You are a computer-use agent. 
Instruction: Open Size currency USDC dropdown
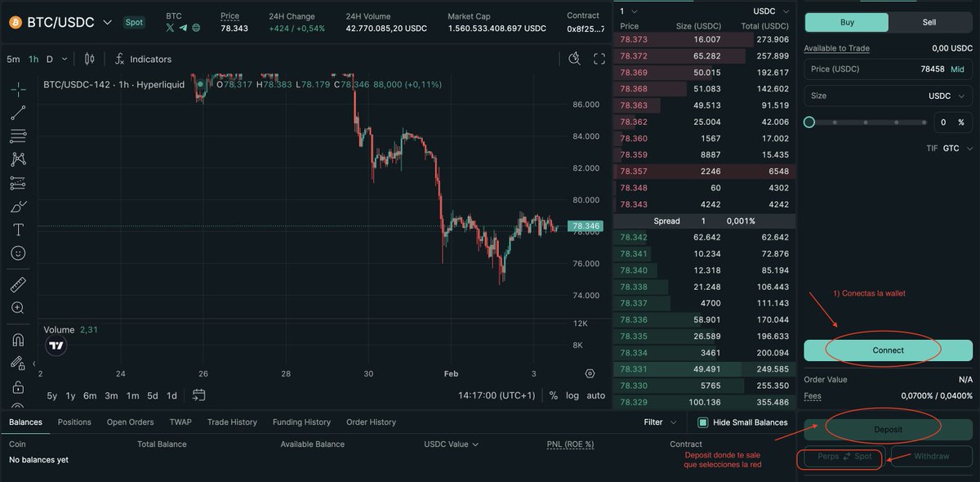click(945, 96)
